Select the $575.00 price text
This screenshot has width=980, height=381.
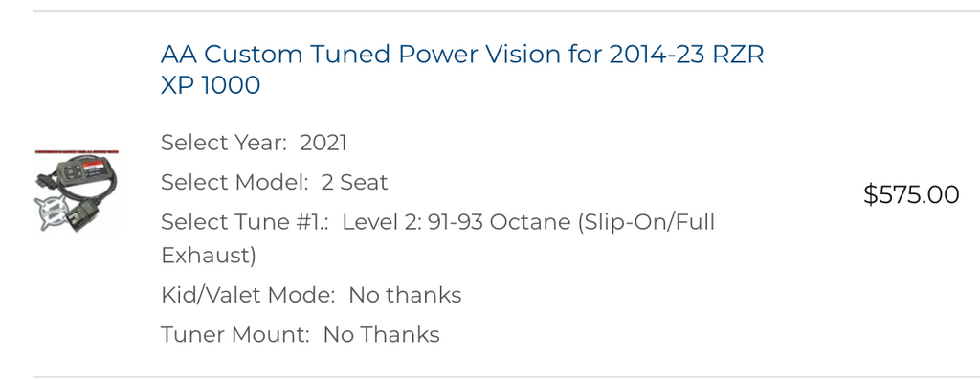[x=911, y=194]
